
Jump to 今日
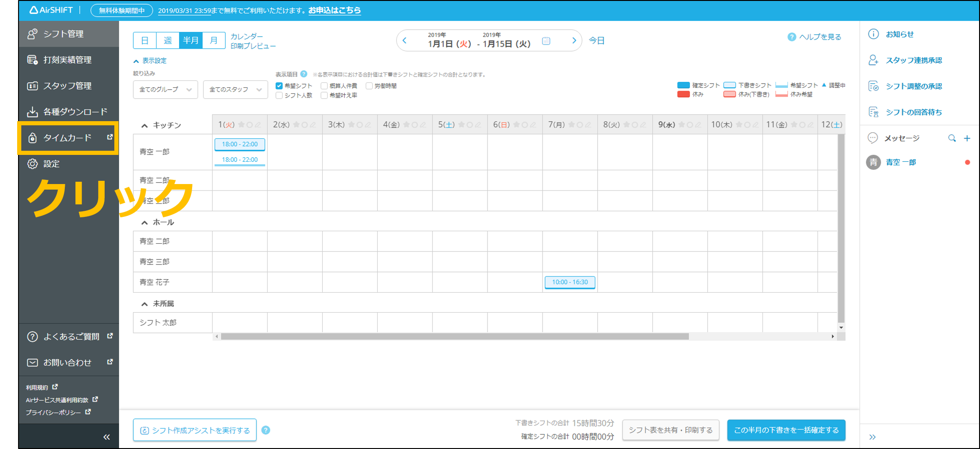[597, 41]
